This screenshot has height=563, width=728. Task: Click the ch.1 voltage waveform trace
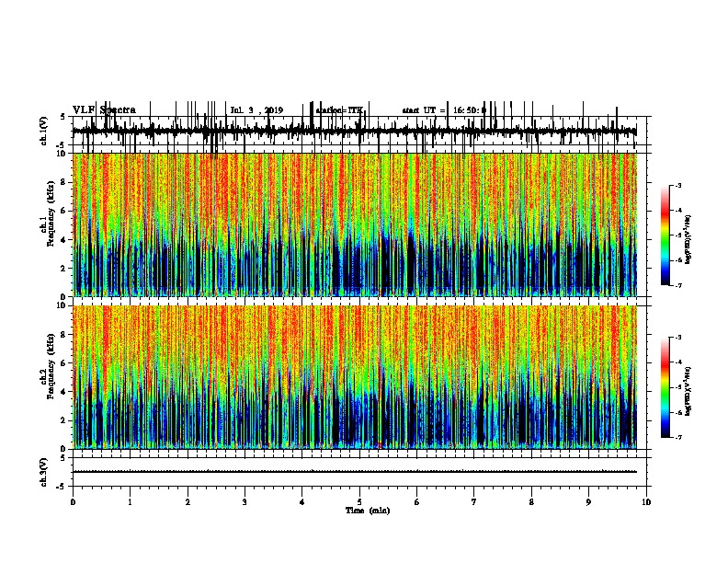pyautogui.click(x=355, y=131)
